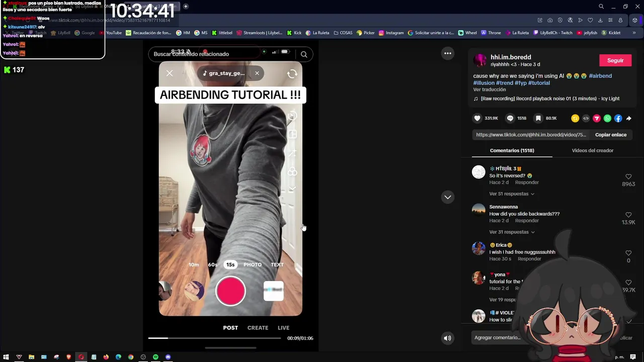Viewport: 644px width, 362px height.
Task: Open Google Chrome from the taskbar
Action: click(131, 357)
